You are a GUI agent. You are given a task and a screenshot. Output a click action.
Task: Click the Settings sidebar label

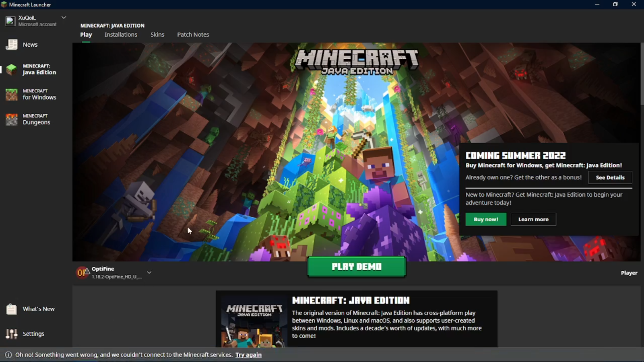[33, 334]
